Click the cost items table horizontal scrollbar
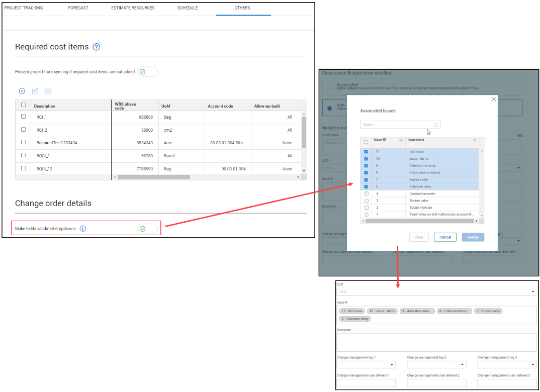Viewport: 540px width, 392px height. tap(153, 177)
